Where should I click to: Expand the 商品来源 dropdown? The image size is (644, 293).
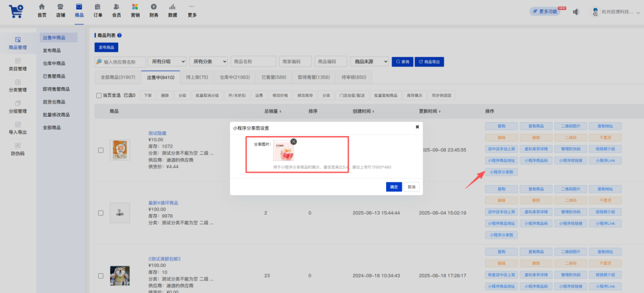[x=370, y=62]
